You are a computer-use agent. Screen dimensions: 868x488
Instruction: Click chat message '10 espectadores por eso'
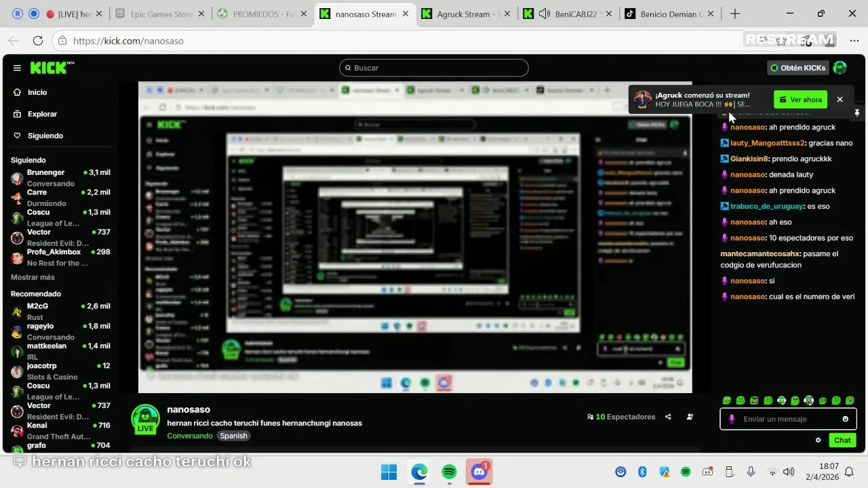[x=811, y=238]
